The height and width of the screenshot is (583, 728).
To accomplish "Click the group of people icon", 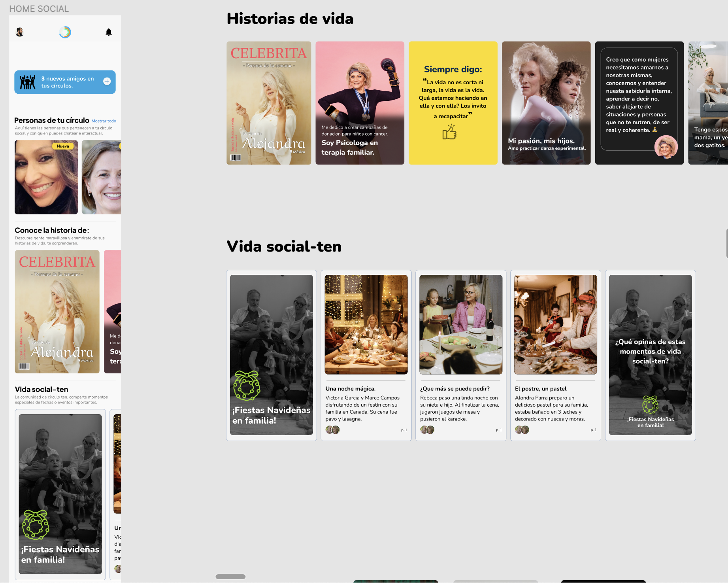I will (28, 82).
